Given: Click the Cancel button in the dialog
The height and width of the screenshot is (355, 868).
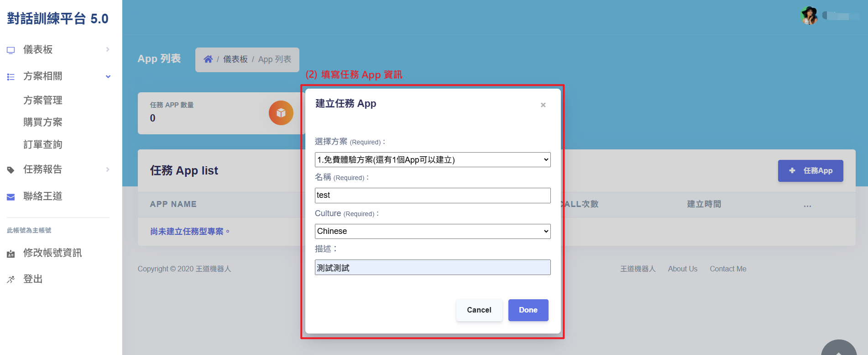Looking at the screenshot, I should 479,310.
